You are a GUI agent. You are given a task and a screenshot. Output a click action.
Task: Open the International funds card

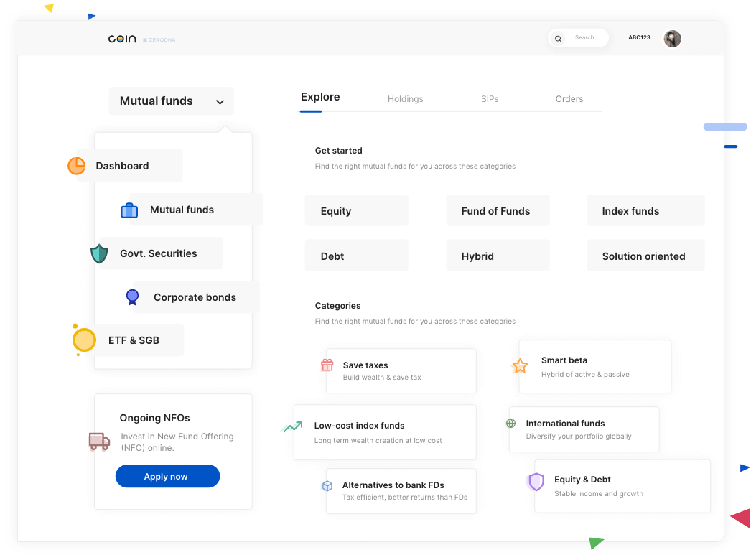pos(584,429)
